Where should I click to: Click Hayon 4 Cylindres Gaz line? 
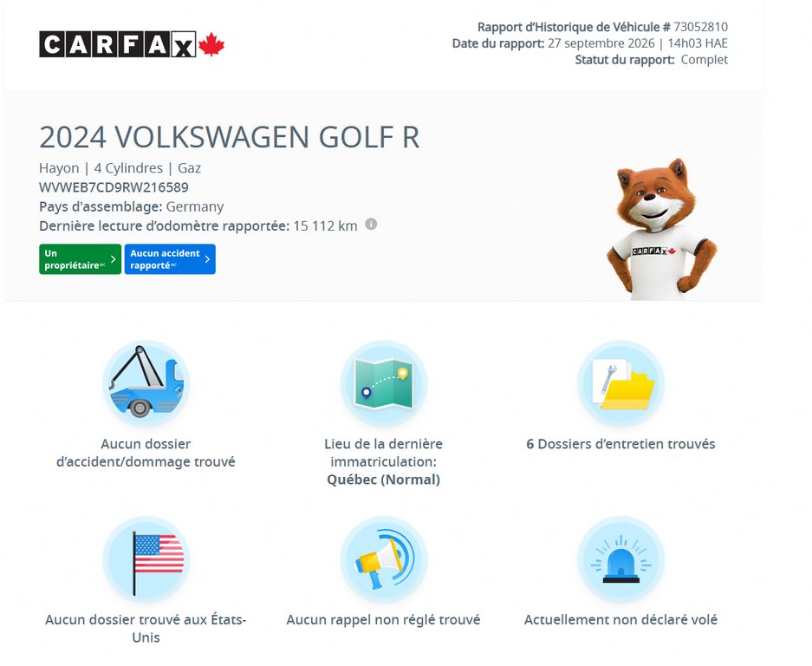[120, 168]
